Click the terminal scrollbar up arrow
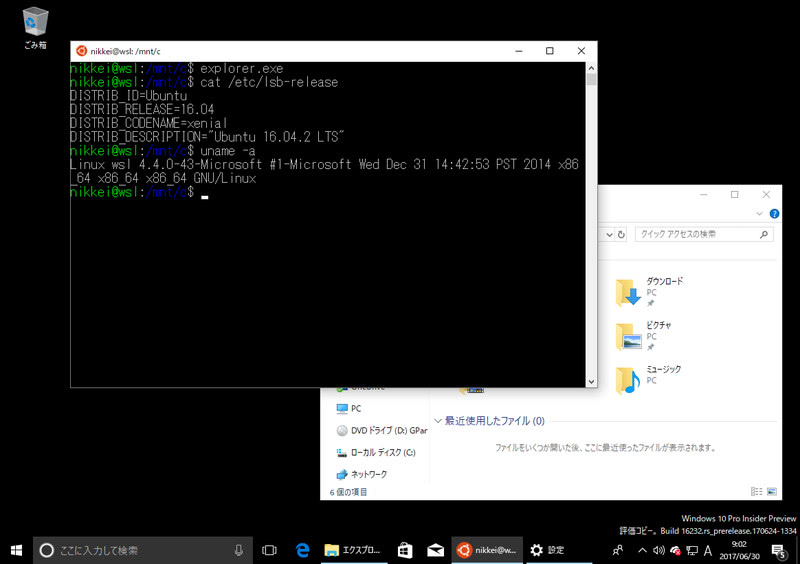Viewport: 800px width, 564px height. tap(591, 68)
